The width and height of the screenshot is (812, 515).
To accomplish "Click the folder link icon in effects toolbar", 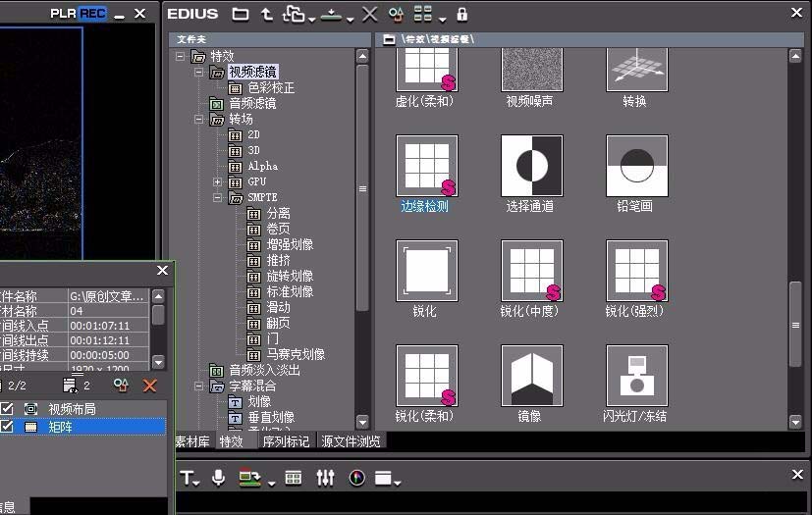I will click(x=294, y=14).
